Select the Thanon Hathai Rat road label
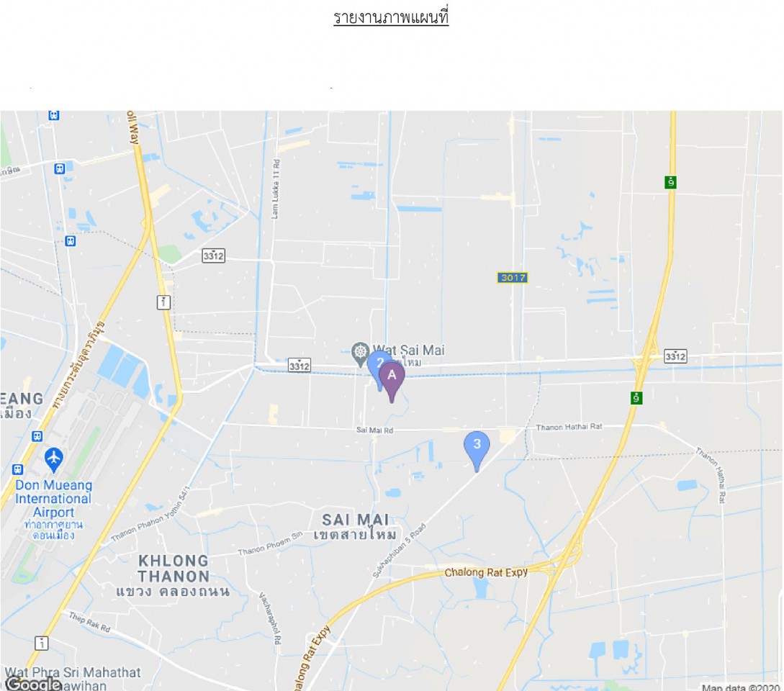The image size is (784, 691). click(569, 427)
